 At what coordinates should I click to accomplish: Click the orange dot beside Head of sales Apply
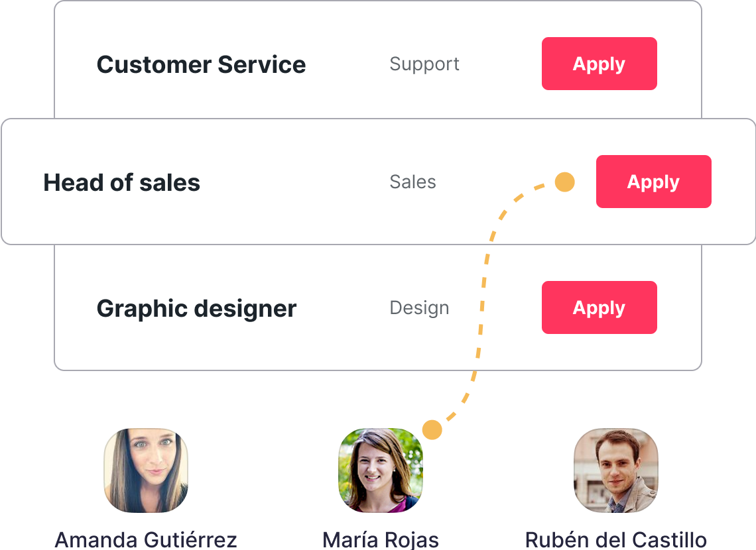[564, 182]
